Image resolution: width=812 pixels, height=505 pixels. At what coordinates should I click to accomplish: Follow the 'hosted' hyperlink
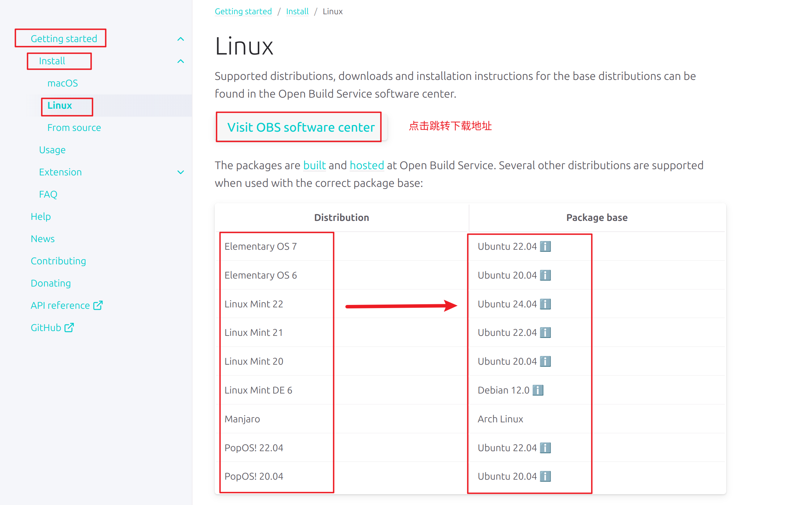click(x=367, y=165)
